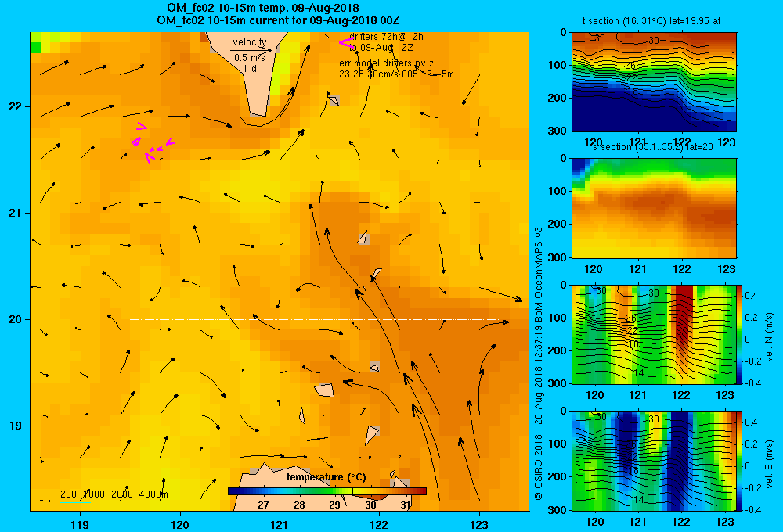Click tick label 31 on temperature colorbar
This screenshot has width=783, height=532.
(x=406, y=505)
